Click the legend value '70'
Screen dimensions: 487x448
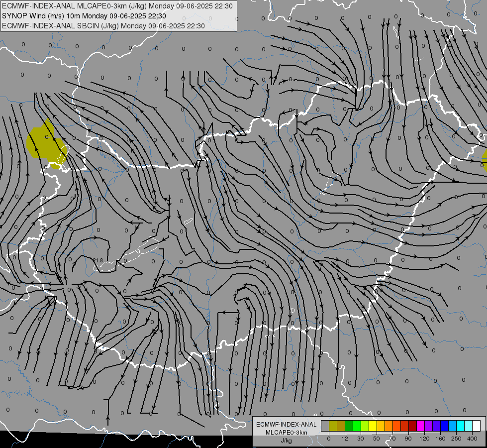pyautogui.click(x=392, y=439)
